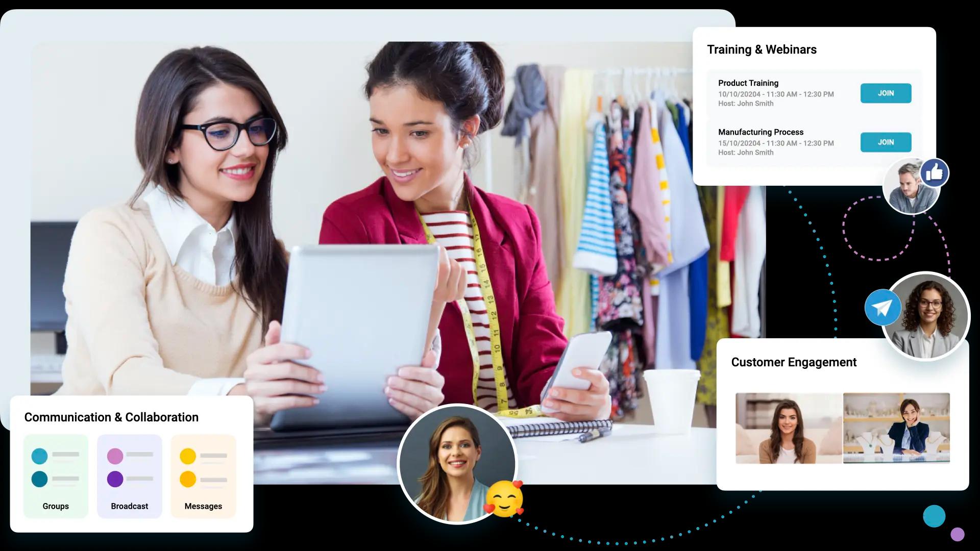The width and height of the screenshot is (980, 551).
Task: Enable Messages notifications toggle
Action: pos(186,456)
